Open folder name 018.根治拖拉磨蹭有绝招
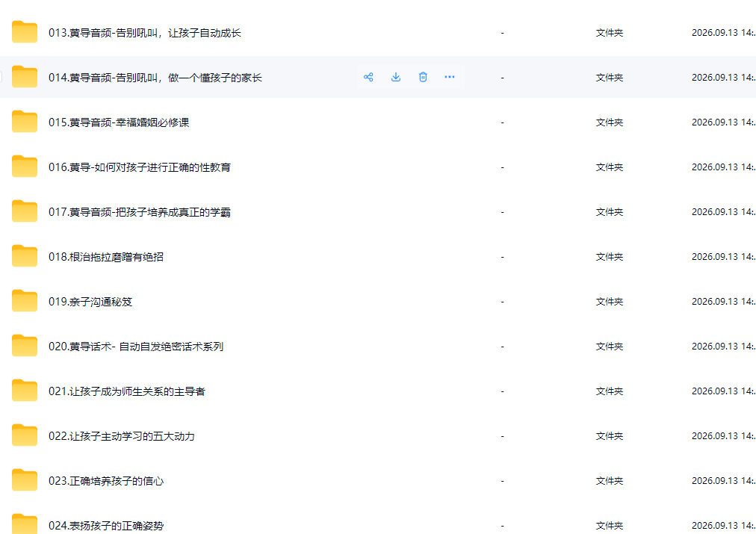The image size is (756, 534). [106, 257]
